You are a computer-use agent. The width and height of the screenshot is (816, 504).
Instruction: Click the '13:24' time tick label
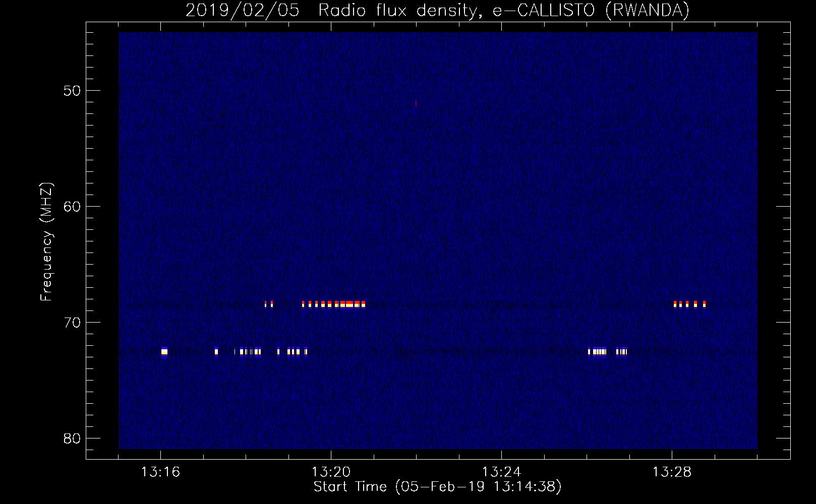pyautogui.click(x=501, y=472)
